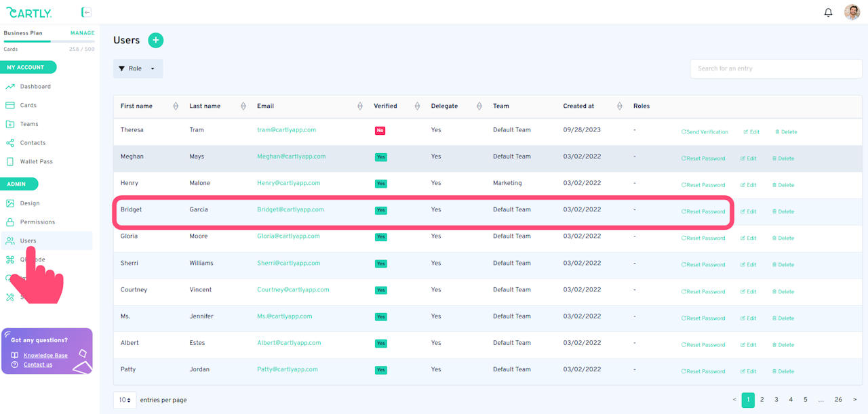Collapse the sidebar with arrow icon

click(86, 12)
